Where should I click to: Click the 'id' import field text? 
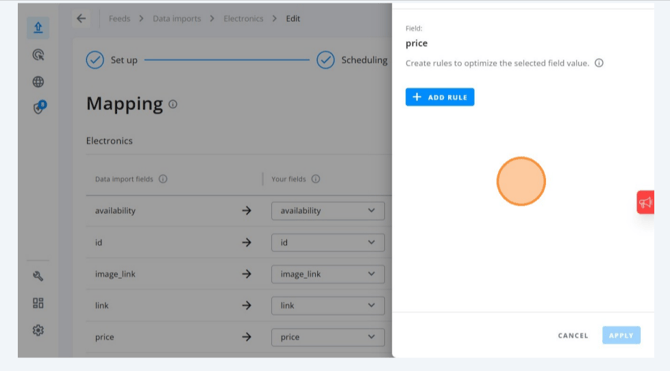click(99, 242)
